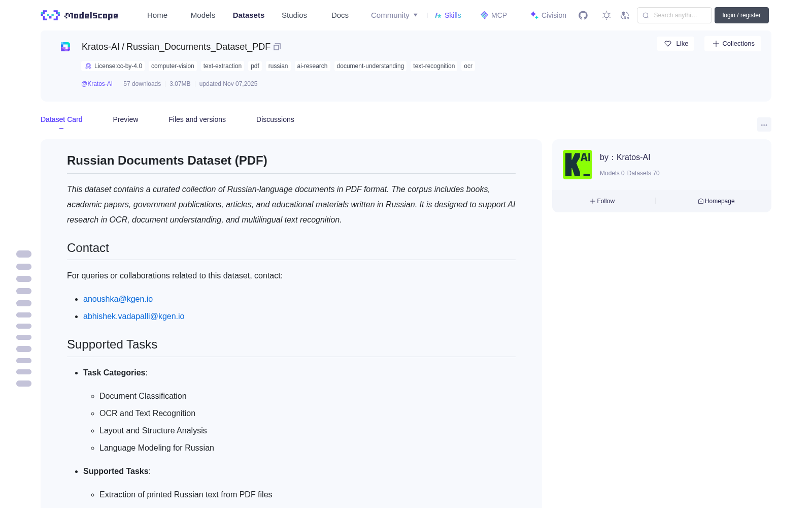The image size is (812, 508).
Task: Click the Contact section heading
Action: pos(88,248)
